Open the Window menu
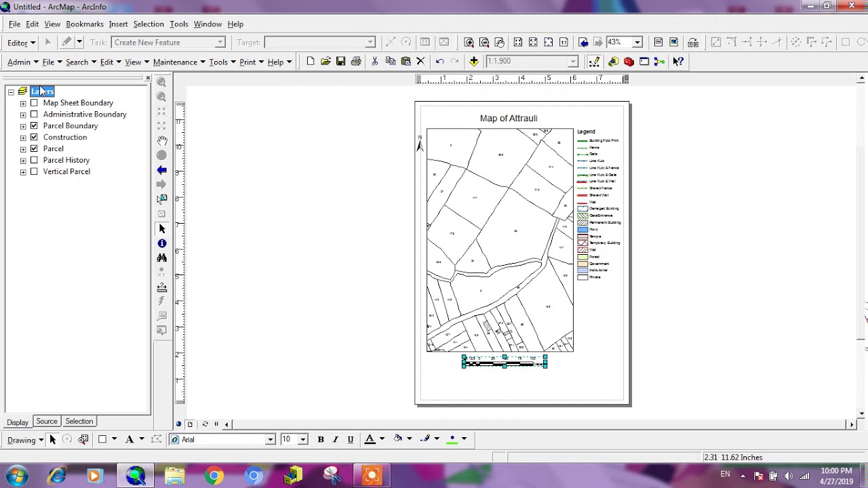This screenshot has width=868, height=488. coord(208,24)
